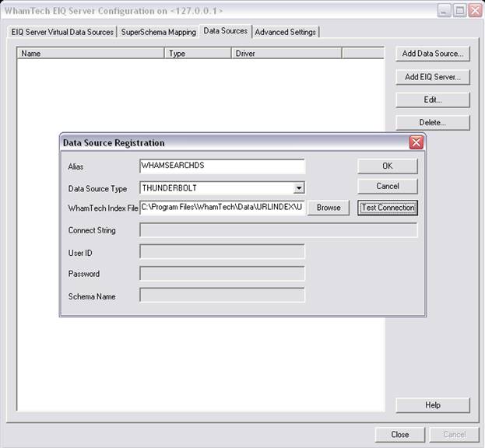The height and width of the screenshot is (448, 485).
Task: Click Add Data Source button
Action: pos(433,54)
